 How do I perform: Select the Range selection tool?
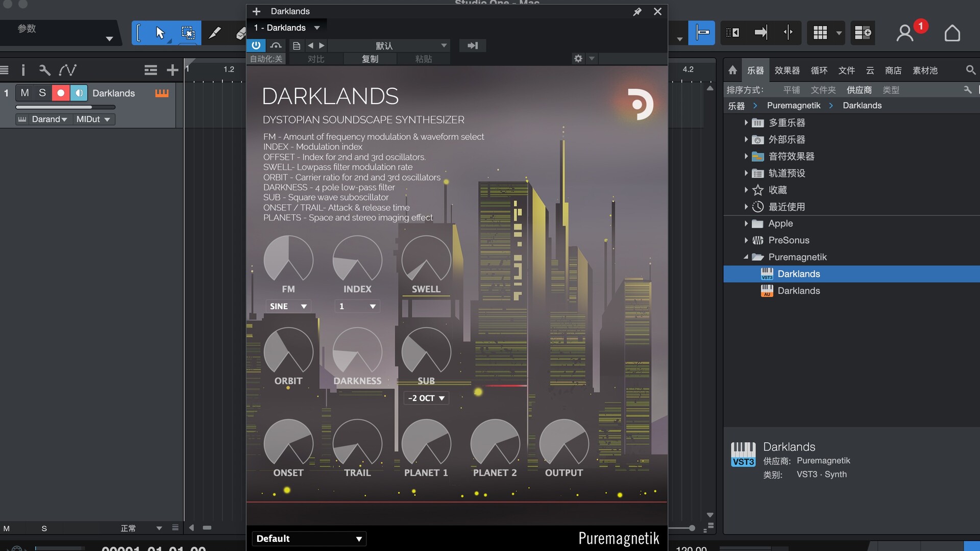(x=188, y=33)
